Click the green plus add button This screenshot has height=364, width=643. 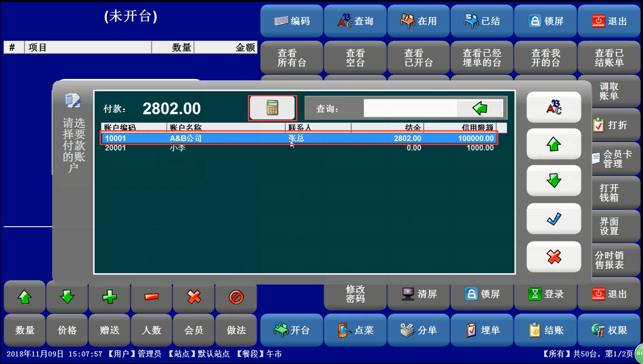(109, 297)
